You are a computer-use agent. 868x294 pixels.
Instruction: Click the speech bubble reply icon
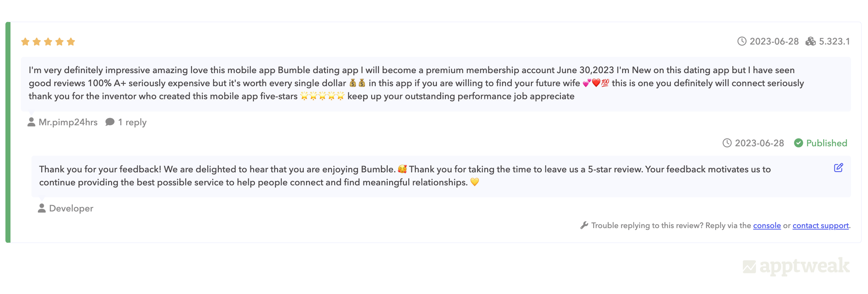point(110,122)
